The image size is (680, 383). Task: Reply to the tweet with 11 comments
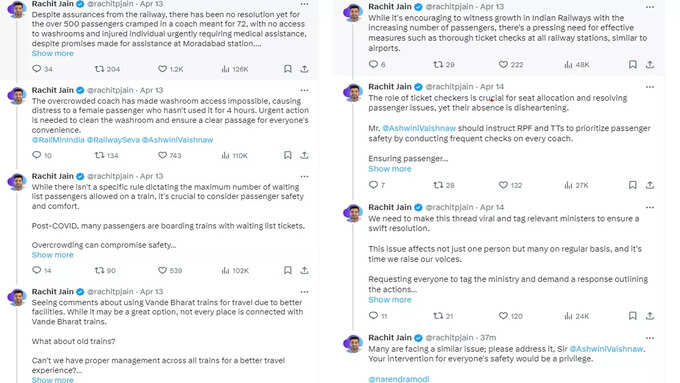(373, 315)
